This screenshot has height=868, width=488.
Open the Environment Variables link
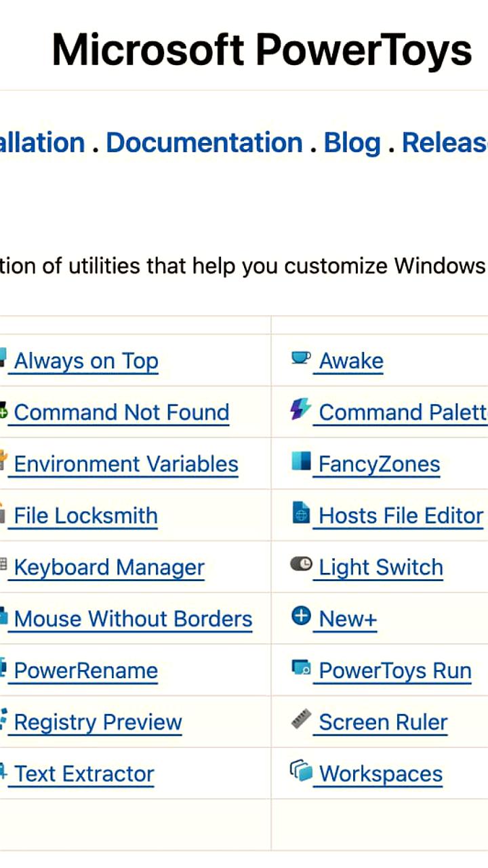126,465
